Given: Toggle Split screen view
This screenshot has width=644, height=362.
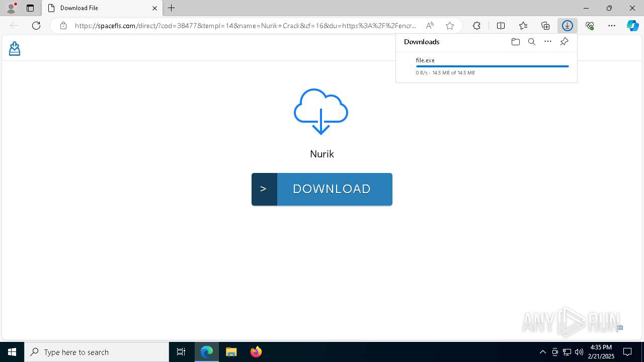Looking at the screenshot, I should pyautogui.click(x=501, y=26).
